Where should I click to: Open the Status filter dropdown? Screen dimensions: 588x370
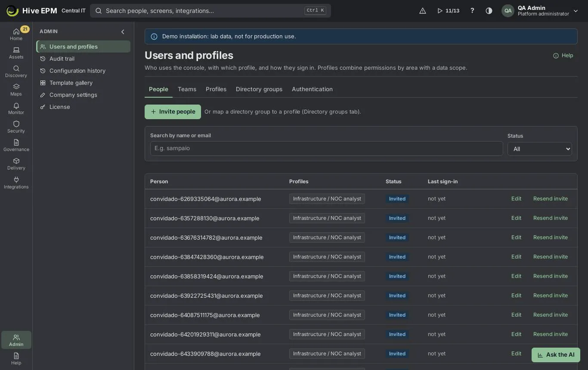tap(540, 149)
